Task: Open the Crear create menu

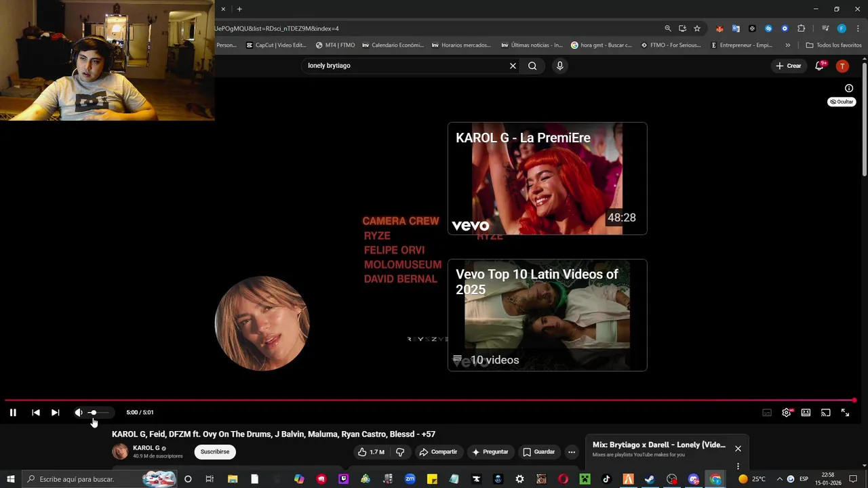Action: 789,66
